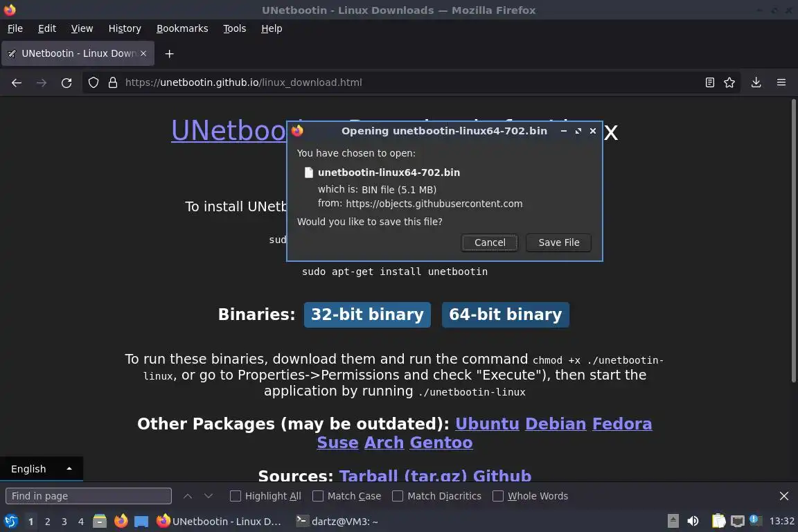Enable the Match Case checkbox

coord(317,496)
